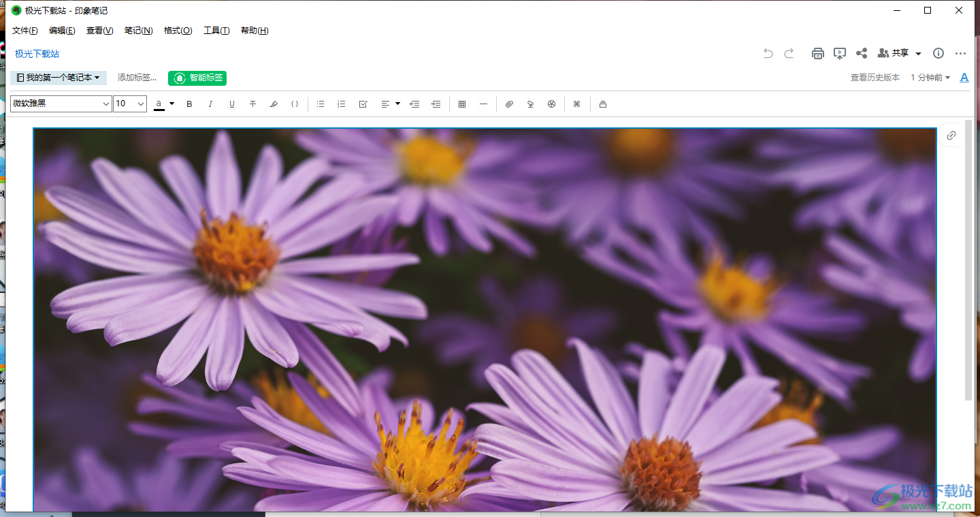Viewport: 980px width, 517px height.
Task: Open the 编辑(E) menu
Action: [x=62, y=31]
